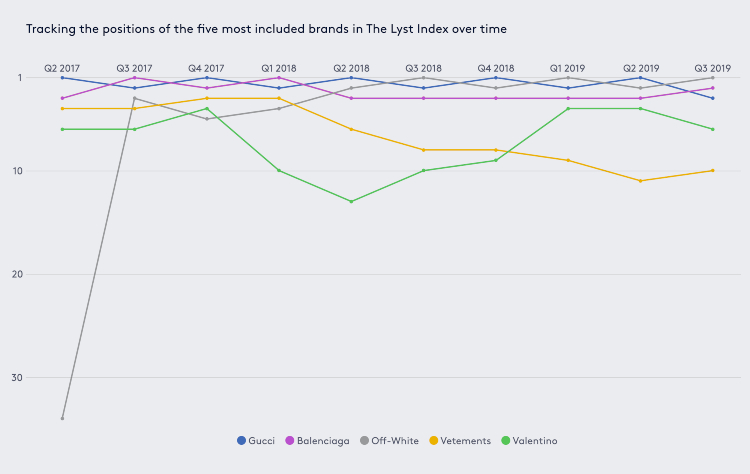The image size is (750, 474).
Task: Click the Q3 2019 axis label
Action: (x=713, y=68)
